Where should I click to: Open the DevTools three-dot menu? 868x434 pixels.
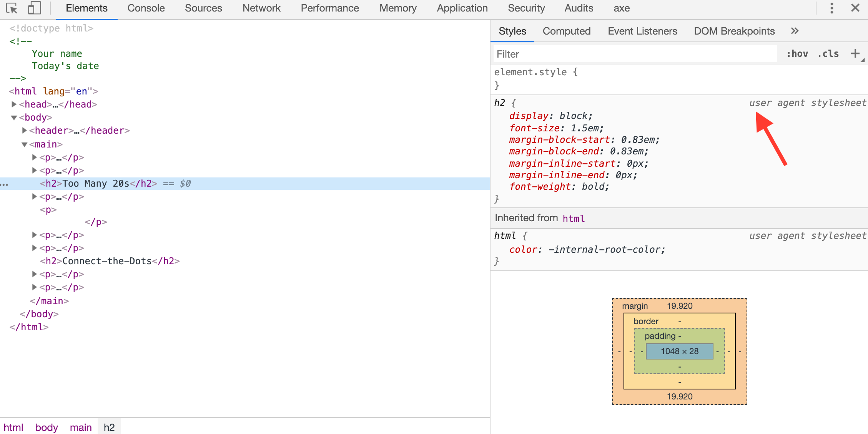click(x=832, y=8)
